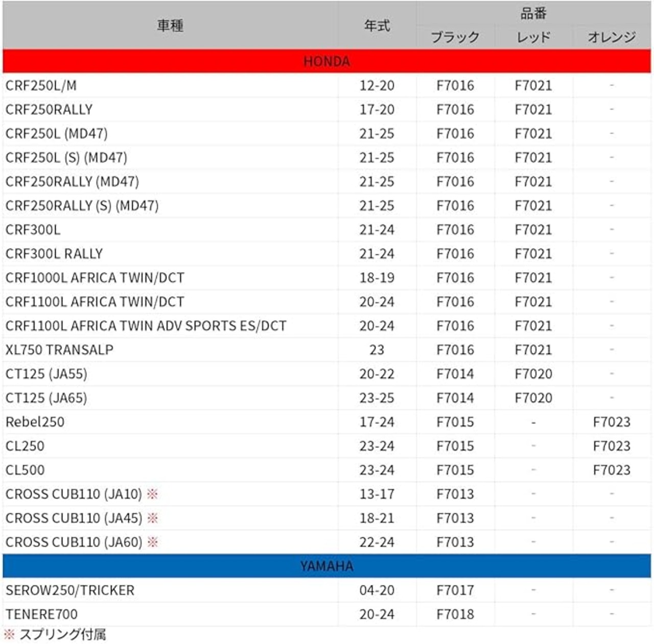Click orange part number F7023 for Rebel250

coord(612,422)
